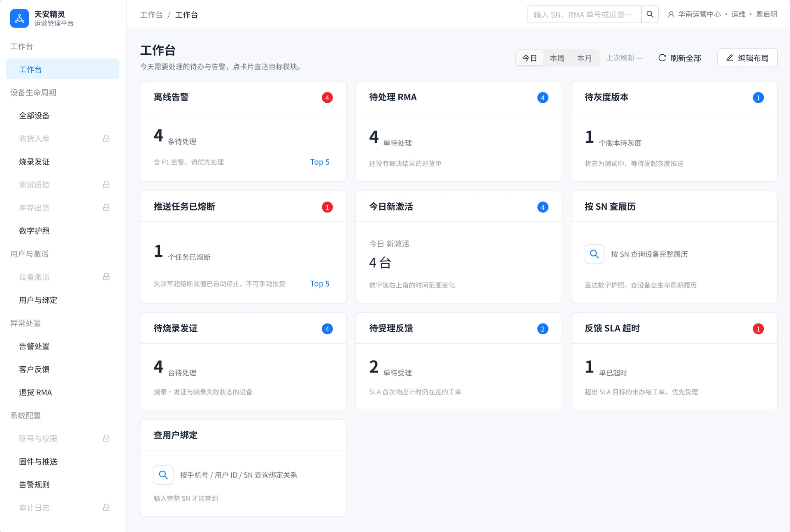The height and width of the screenshot is (532, 790).
Task: Click the first 工作台 breadcrumb link
Action: (151, 15)
